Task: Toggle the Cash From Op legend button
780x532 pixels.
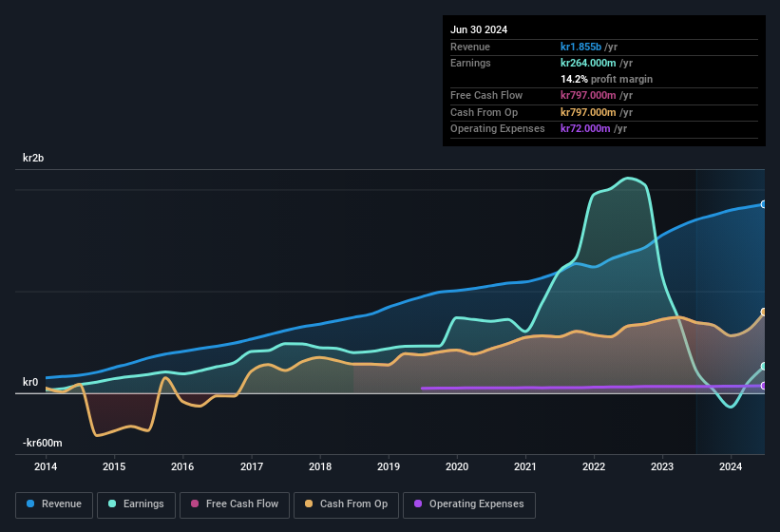Action: (x=346, y=504)
